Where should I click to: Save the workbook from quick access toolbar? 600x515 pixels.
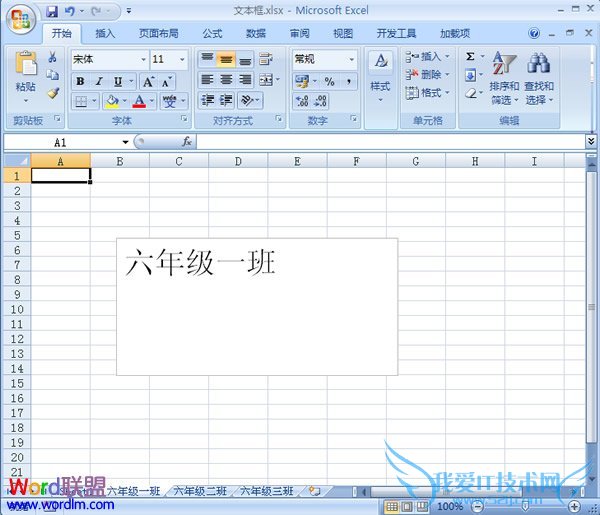52,11
